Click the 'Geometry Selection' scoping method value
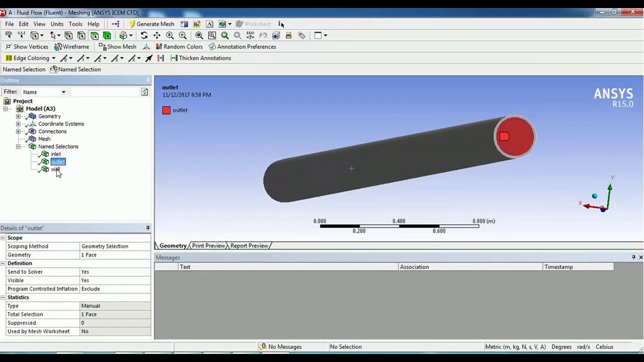The image size is (644, 362). pyautogui.click(x=115, y=246)
